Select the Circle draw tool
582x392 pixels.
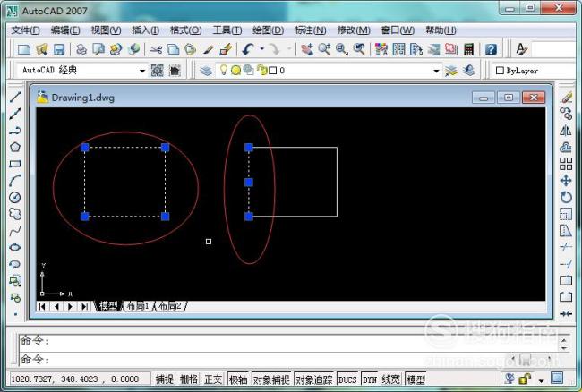tap(15, 197)
